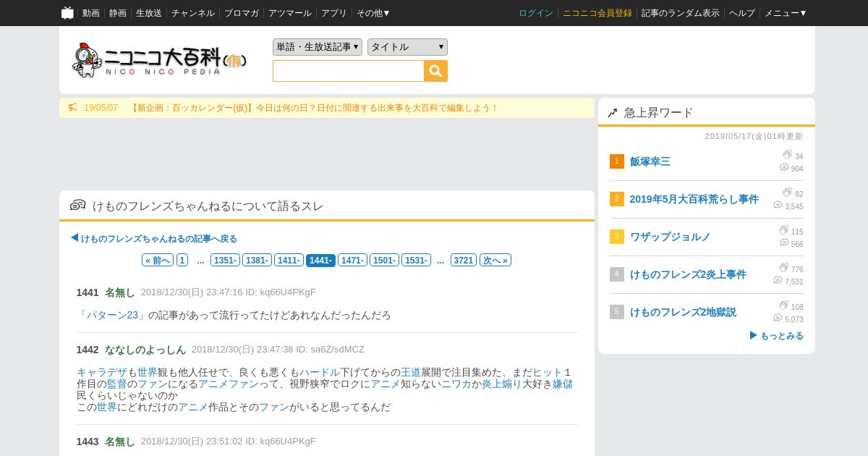Select the current 1441- page button

coord(320,260)
